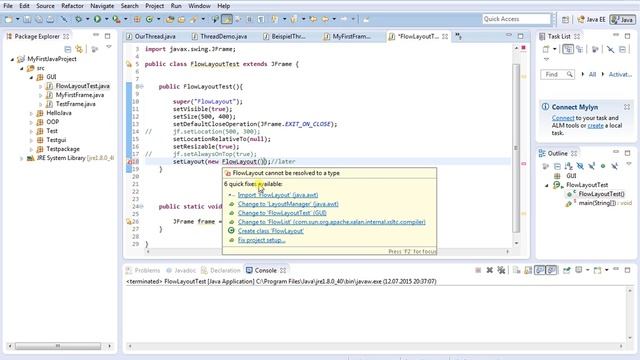Viewport: 640px width, 360px height.
Task: Open the Refactor menu
Action: (x=72, y=6)
